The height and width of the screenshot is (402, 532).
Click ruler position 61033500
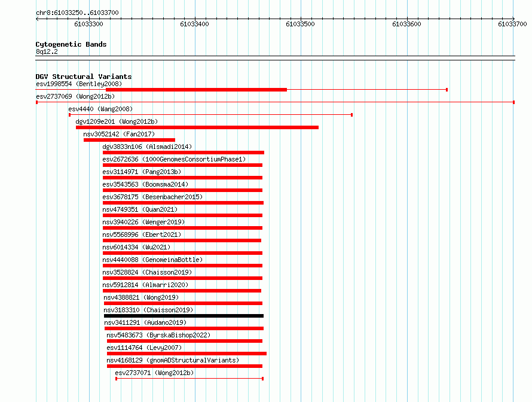click(x=300, y=24)
